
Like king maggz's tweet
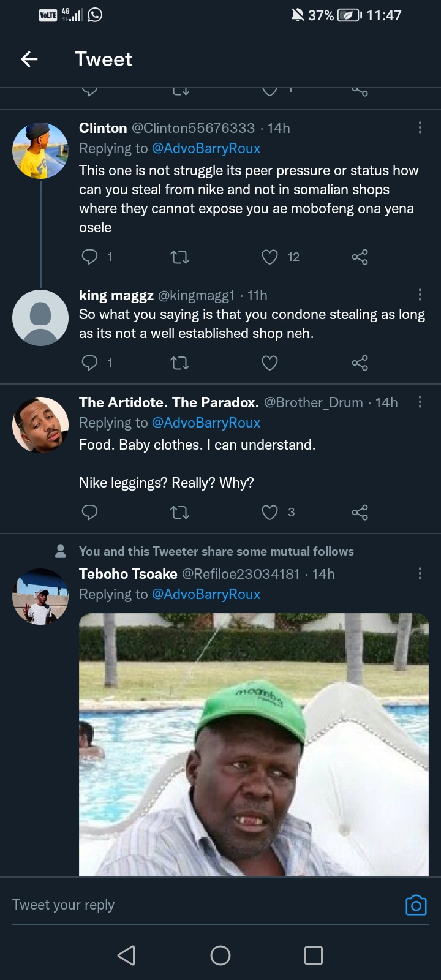[x=270, y=363]
